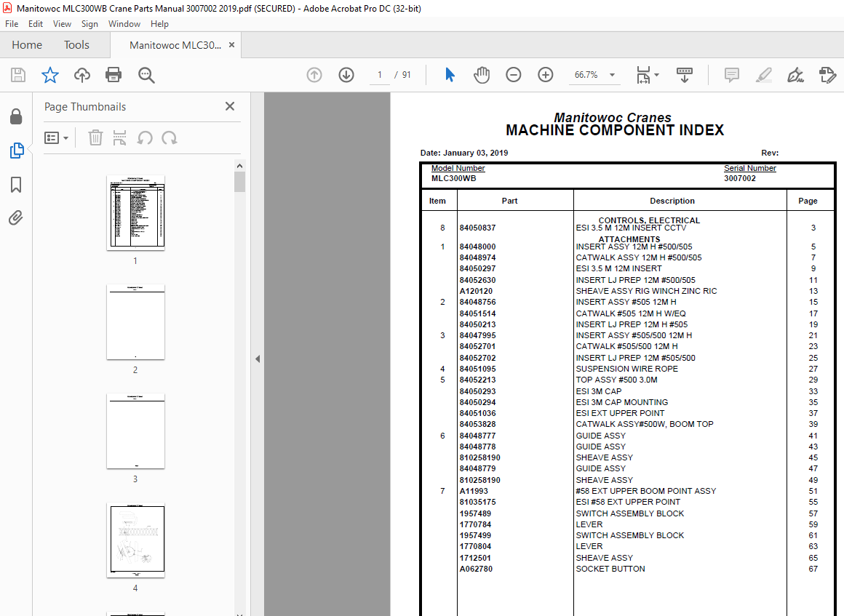Open the zoom level dropdown arrow
This screenshot has width=844, height=616.
[612, 75]
